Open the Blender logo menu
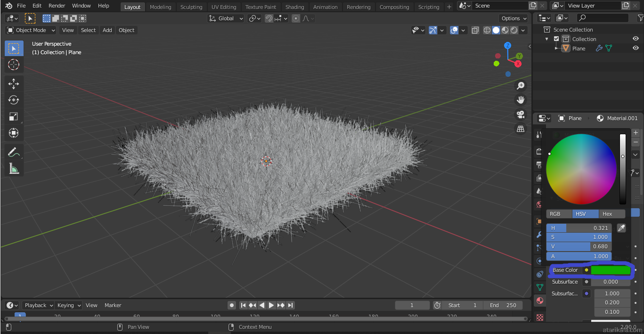The width and height of the screenshot is (644, 334). 8,6
